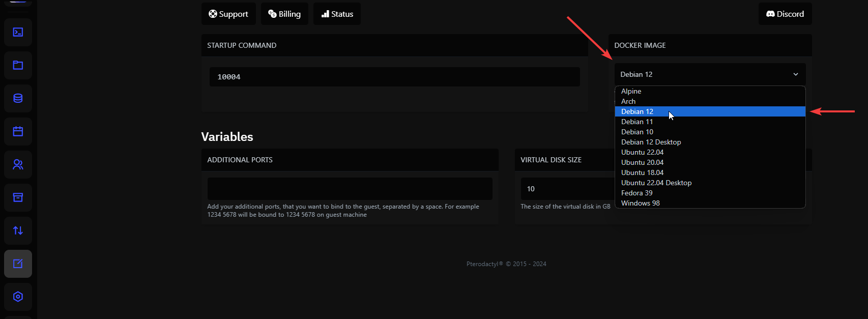Click the startup command field showing 10004

pos(395,77)
